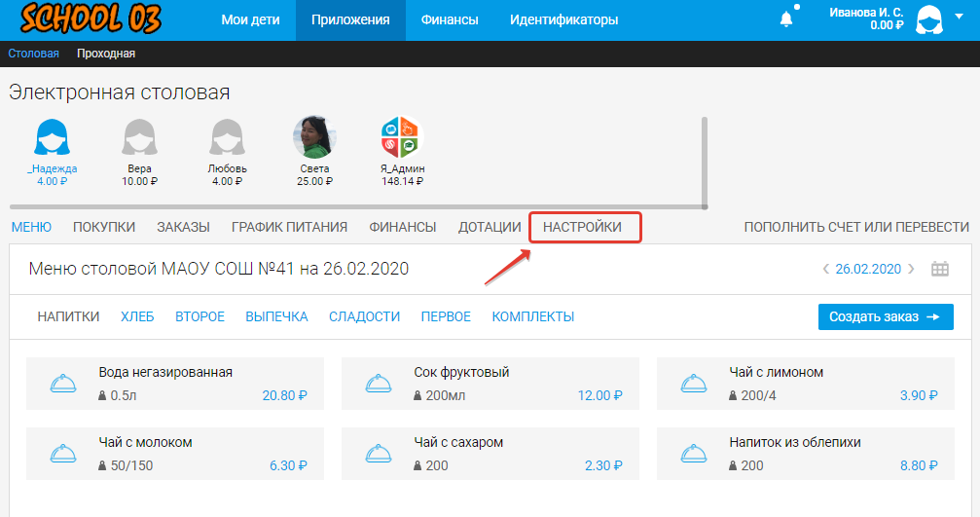This screenshot has height=517, width=980.
Task: Open the Проходная submenu link
Action: 106,54
